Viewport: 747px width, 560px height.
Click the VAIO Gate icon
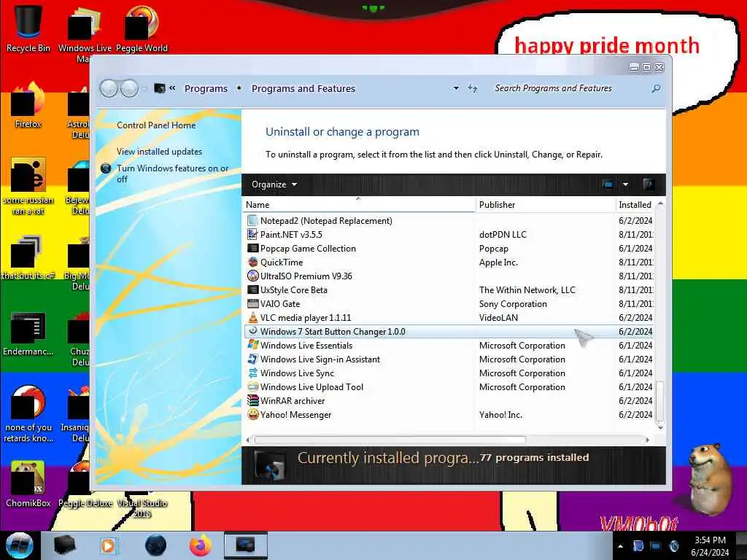(x=252, y=303)
